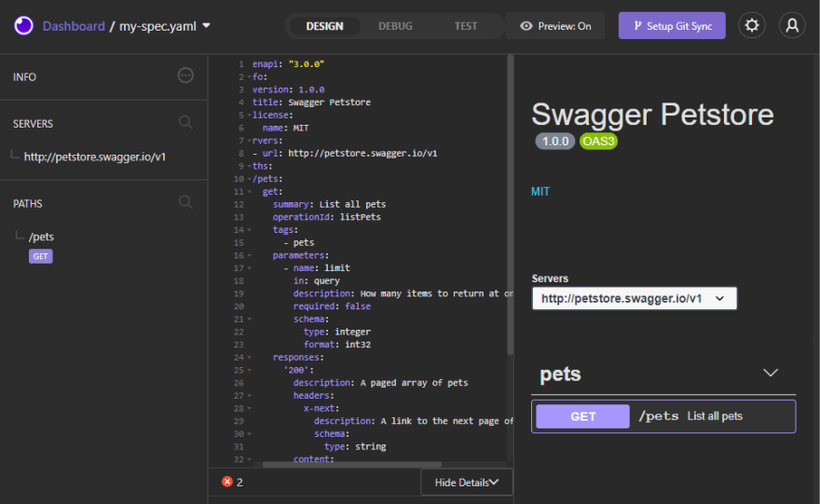The height and width of the screenshot is (504, 820).
Task: Click the 1.0.0 version badge
Action: [554, 142]
